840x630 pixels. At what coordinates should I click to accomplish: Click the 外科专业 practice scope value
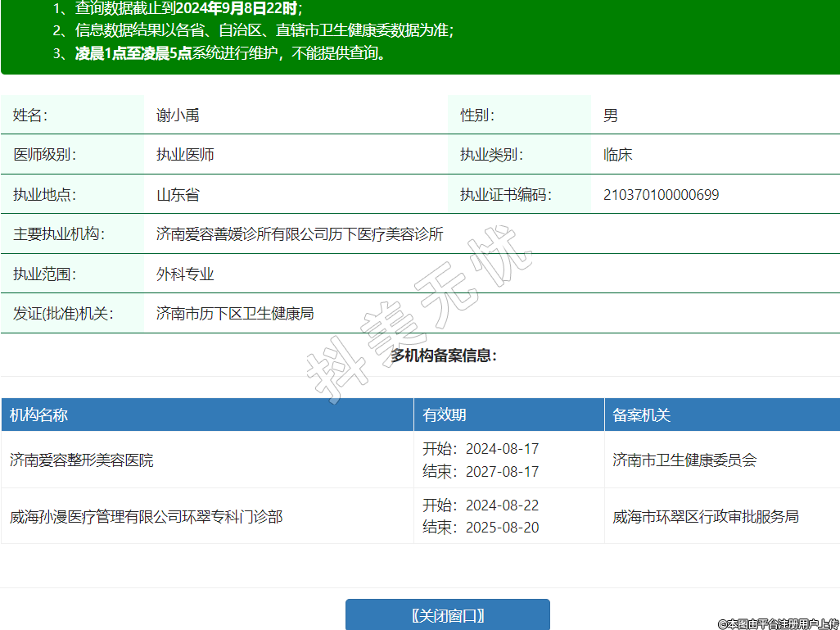tap(185, 274)
